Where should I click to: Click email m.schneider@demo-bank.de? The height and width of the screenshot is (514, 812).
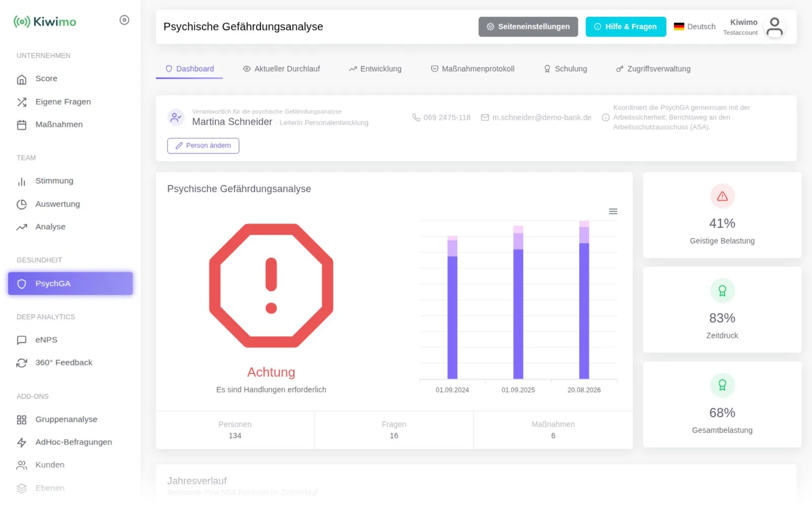coord(536,118)
